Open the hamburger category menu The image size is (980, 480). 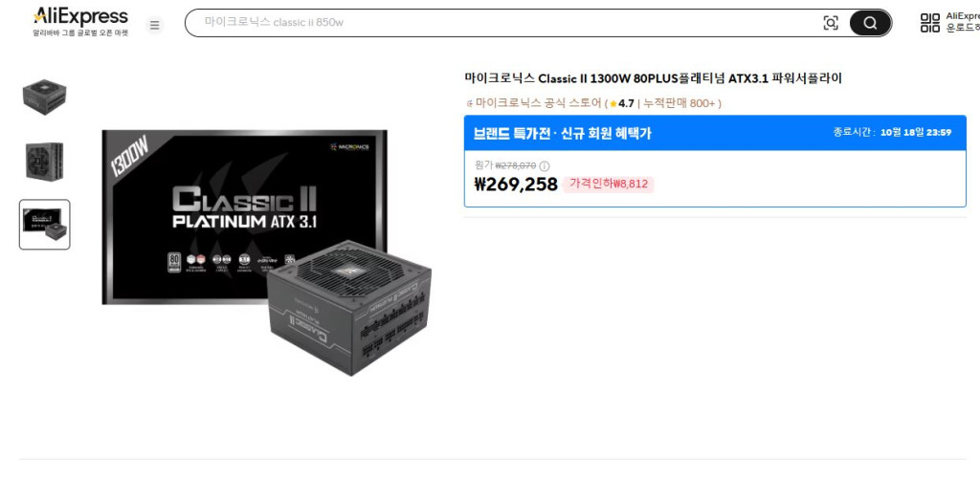click(155, 25)
